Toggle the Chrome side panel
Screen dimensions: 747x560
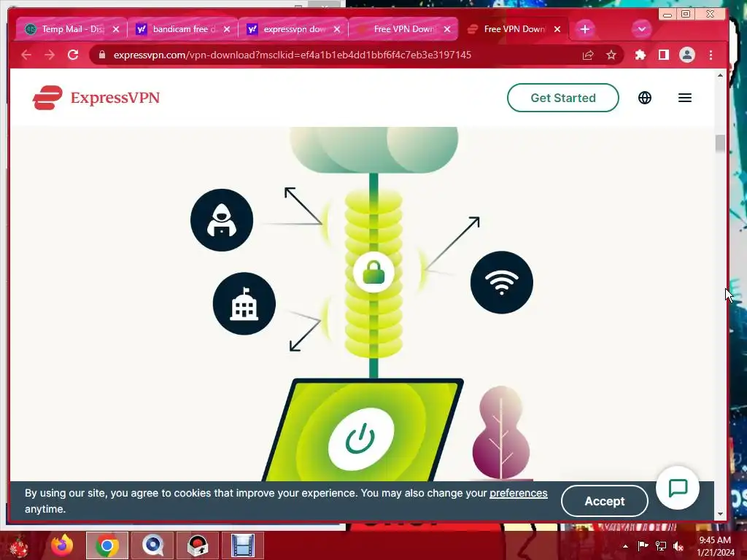pyautogui.click(x=663, y=55)
